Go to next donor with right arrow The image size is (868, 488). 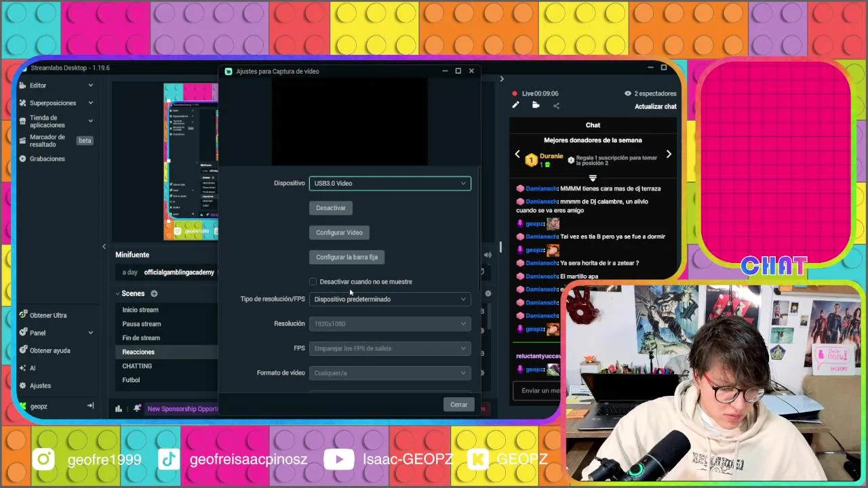669,155
